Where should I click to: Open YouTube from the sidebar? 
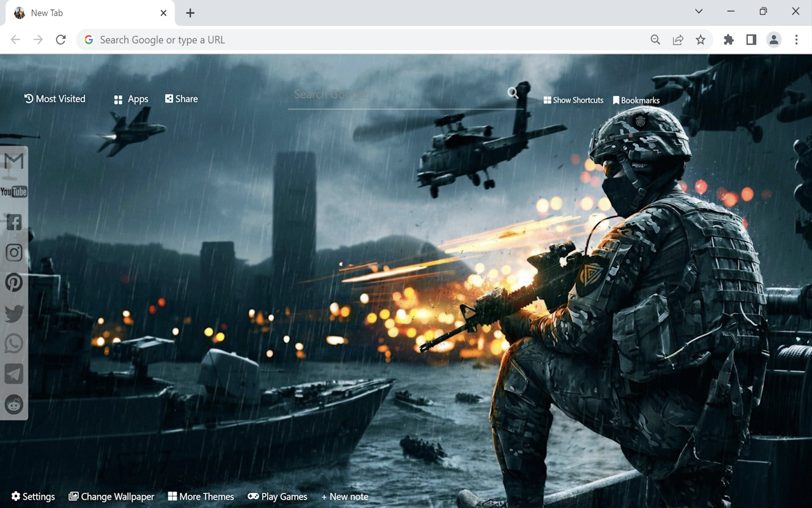click(x=13, y=192)
